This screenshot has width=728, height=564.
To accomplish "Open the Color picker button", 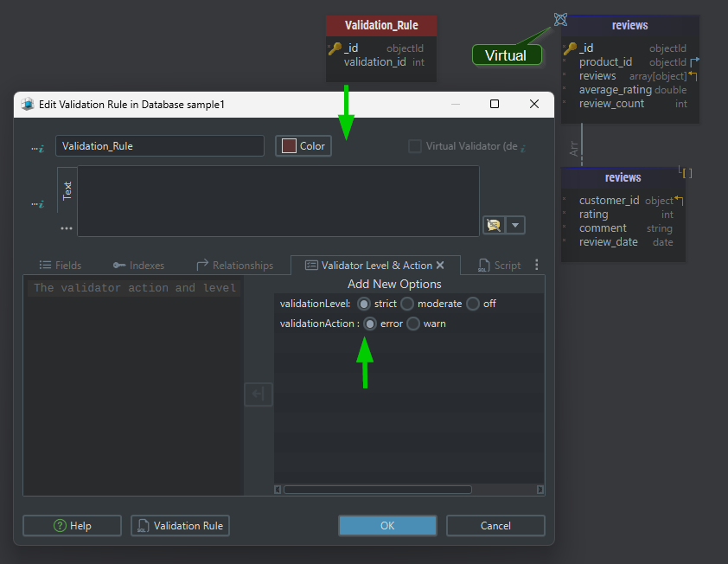I will coord(303,146).
